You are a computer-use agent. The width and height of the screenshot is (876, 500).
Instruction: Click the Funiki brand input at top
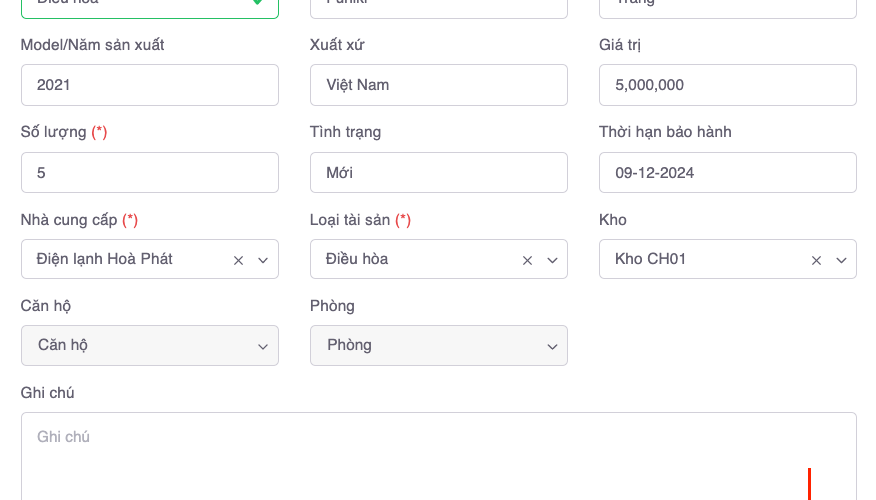438,6
